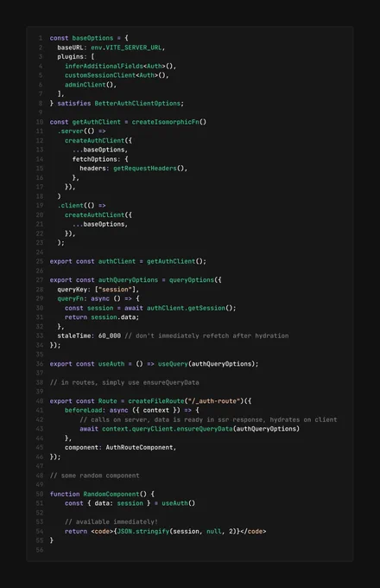Click 'createAuthClient({' on line 20
Viewport: 380px width, 588px height.
[98, 214]
